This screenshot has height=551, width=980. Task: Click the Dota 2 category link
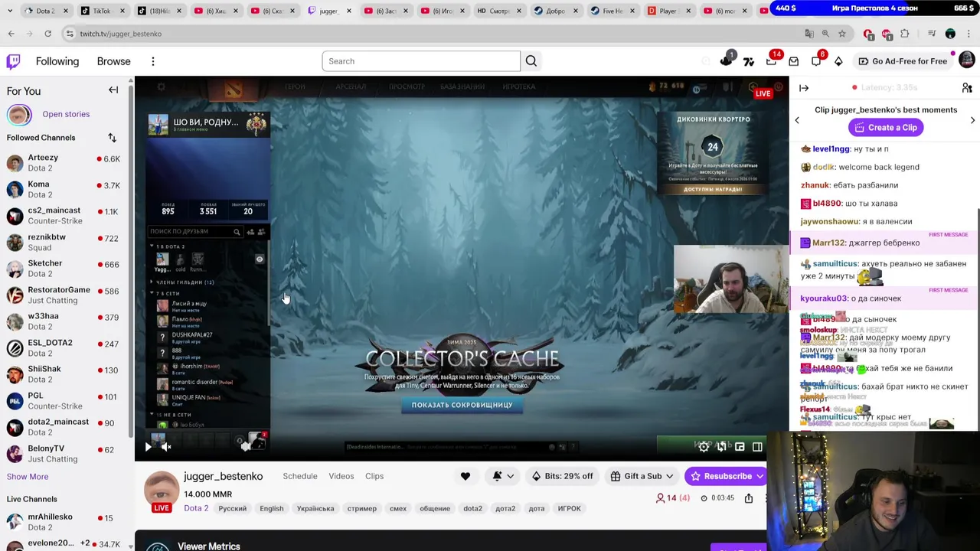(196, 508)
